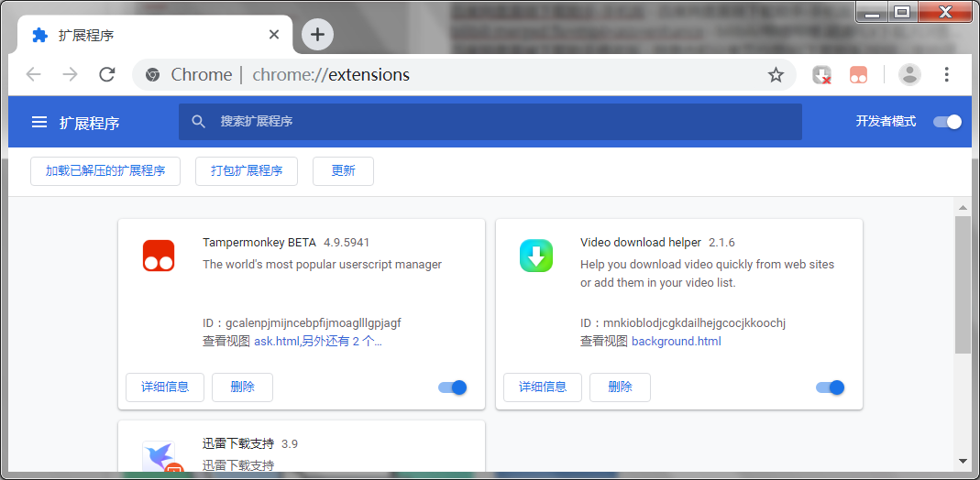
Task: Click the version 2.1.6 text
Action: (721, 242)
